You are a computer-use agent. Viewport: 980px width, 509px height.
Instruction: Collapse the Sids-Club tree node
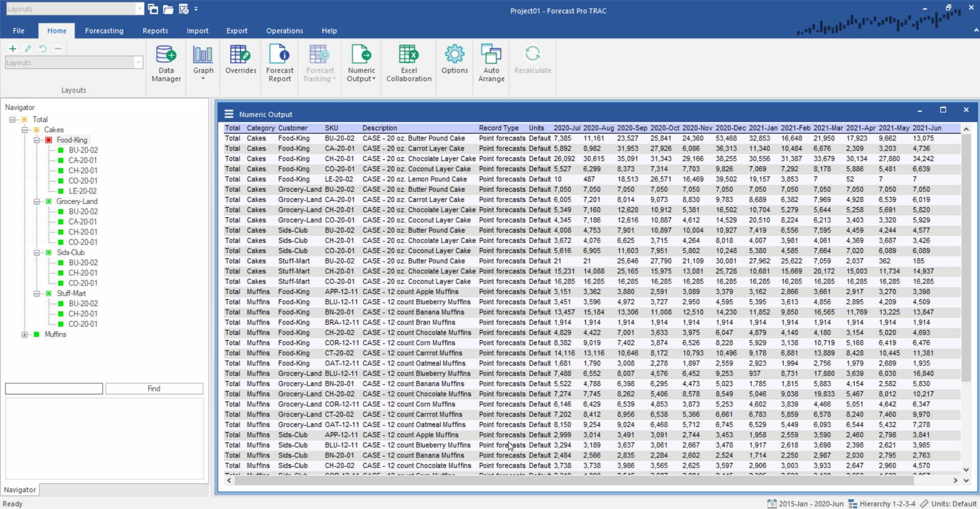tap(37, 253)
